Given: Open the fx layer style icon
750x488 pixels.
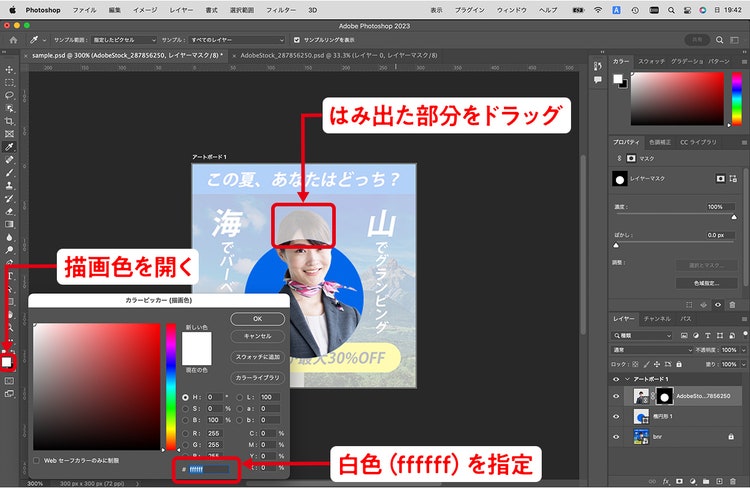Looking at the screenshot, I should (x=666, y=481).
